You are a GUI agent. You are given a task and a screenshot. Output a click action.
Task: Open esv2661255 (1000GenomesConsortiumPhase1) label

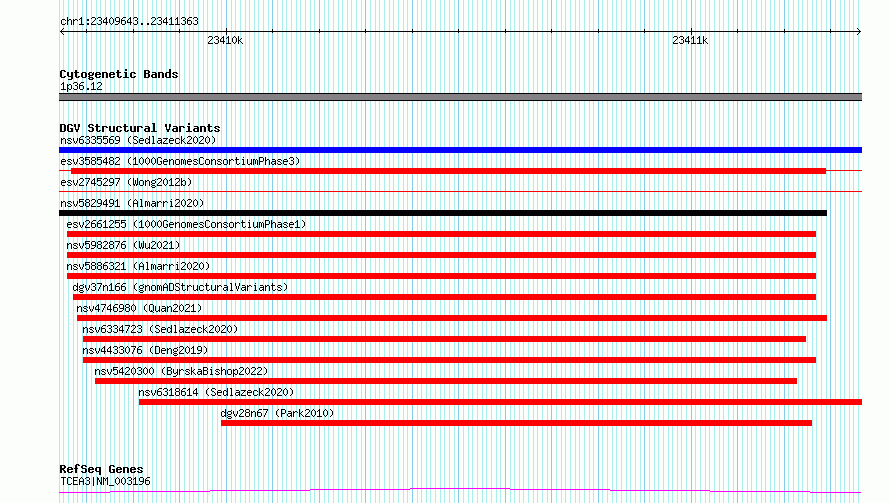186,224
